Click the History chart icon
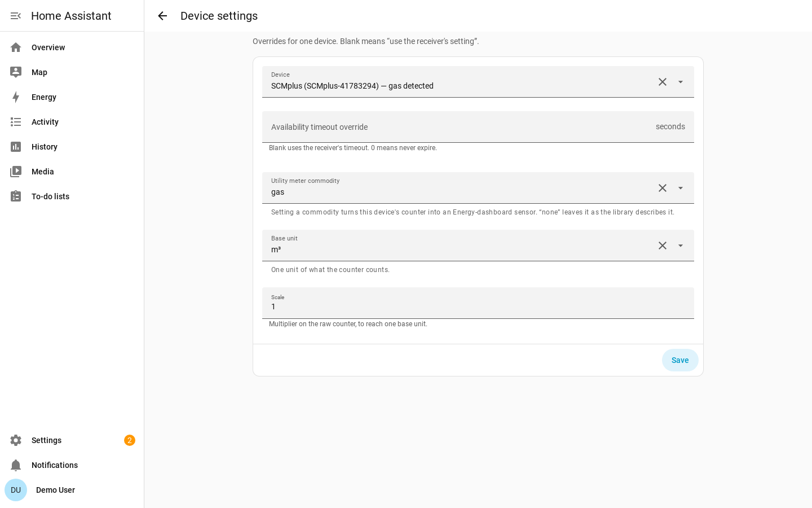The image size is (812, 508). click(x=16, y=147)
